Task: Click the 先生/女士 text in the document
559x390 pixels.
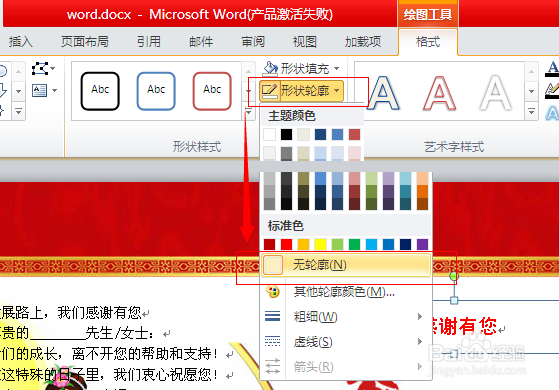Action: [x=117, y=333]
